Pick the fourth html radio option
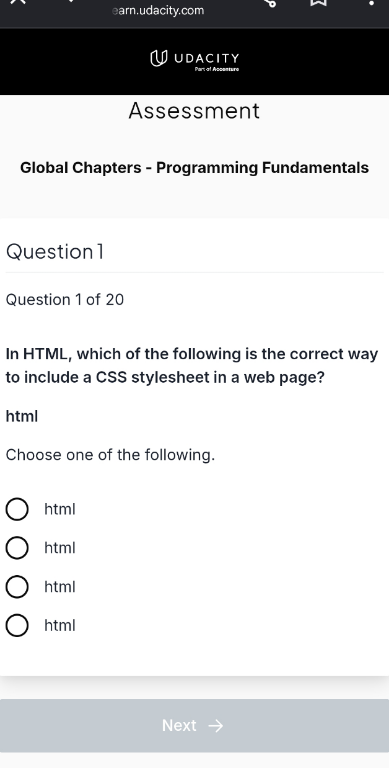The height and width of the screenshot is (768, 389). (17, 625)
